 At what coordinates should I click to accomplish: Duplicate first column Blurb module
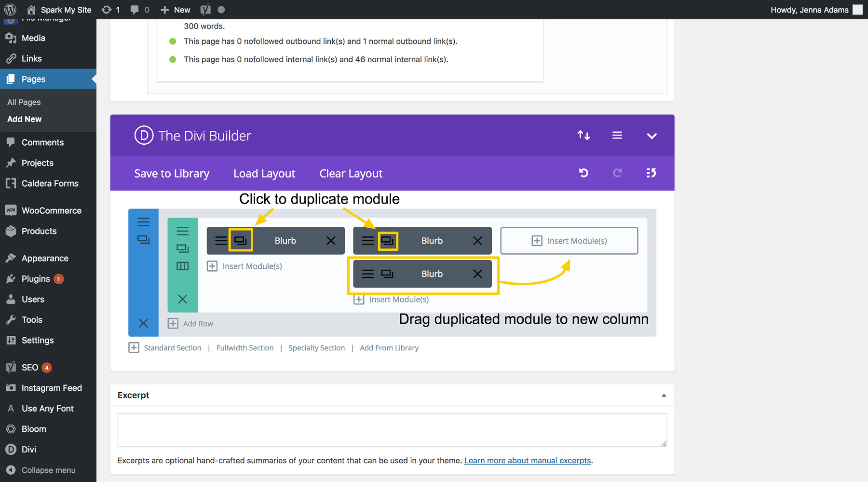tap(241, 240)
